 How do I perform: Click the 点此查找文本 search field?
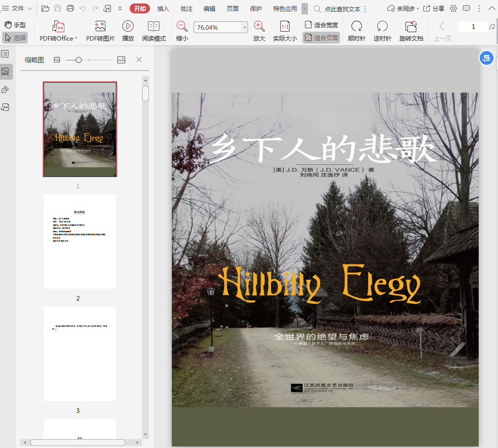[343, 9]
